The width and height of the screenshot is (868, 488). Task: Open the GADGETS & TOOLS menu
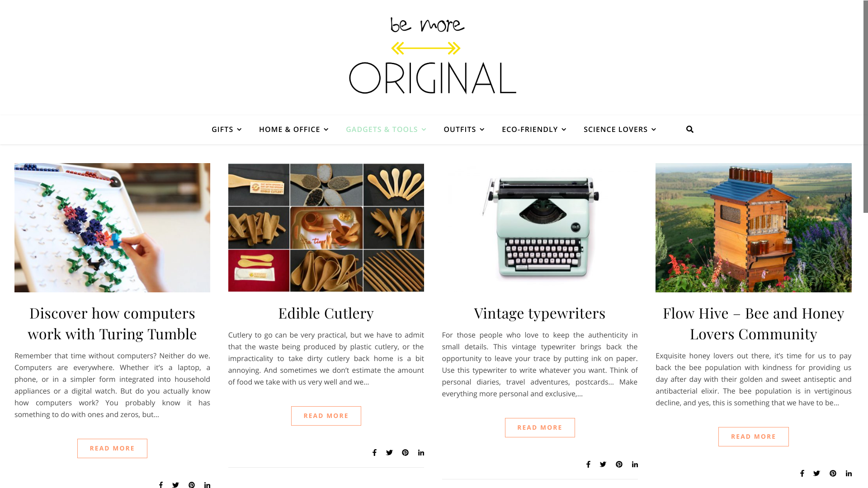pyautogui.click(x=386, y=129)
